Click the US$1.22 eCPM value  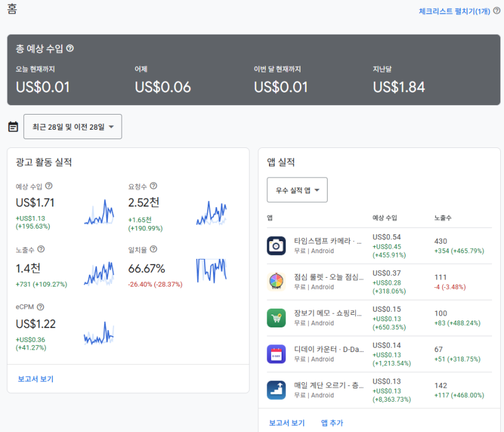[x=36, y=324]
